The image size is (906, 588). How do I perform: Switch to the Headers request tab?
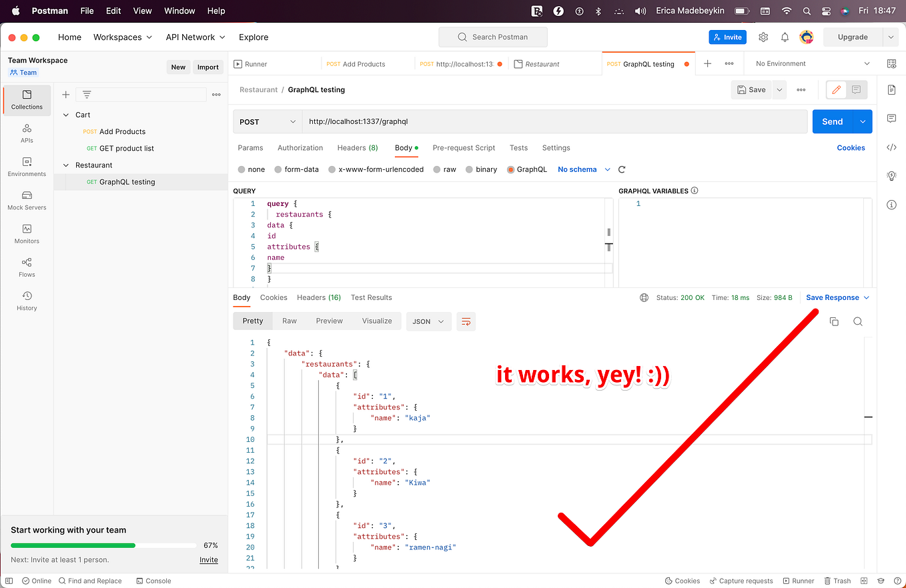[358, 147]
